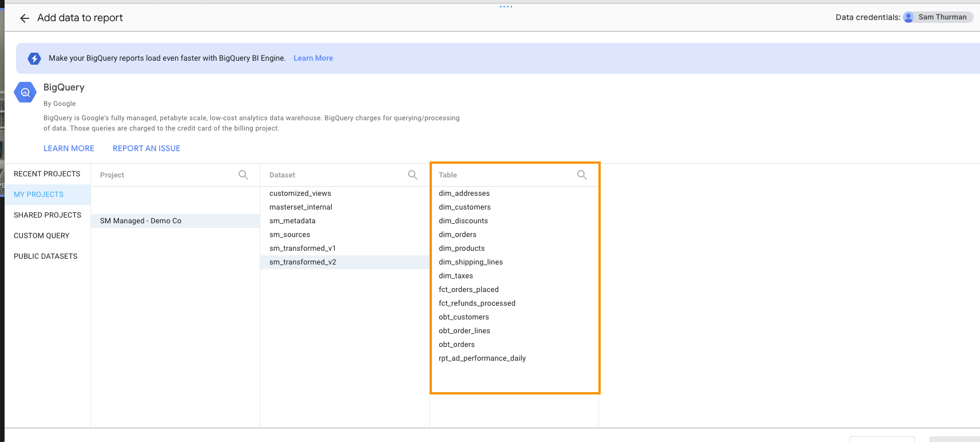This screenshot has width=980, height=442.
Task: Open search in the Project column
Action: [243, 175]
